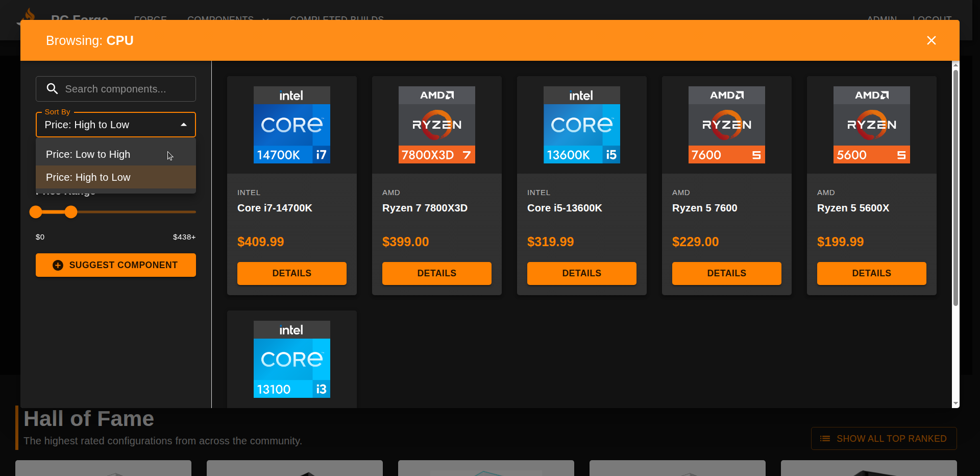This screenshot has height=476, width=980.
Task: View details for Ryzen 7 7800X3D
Action: click(436, 273)
